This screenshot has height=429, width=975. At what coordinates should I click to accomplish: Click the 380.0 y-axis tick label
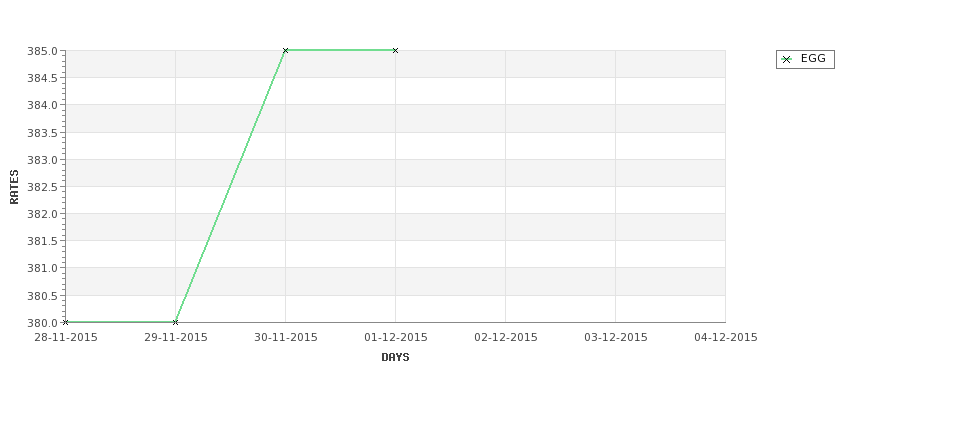[42, 323]
